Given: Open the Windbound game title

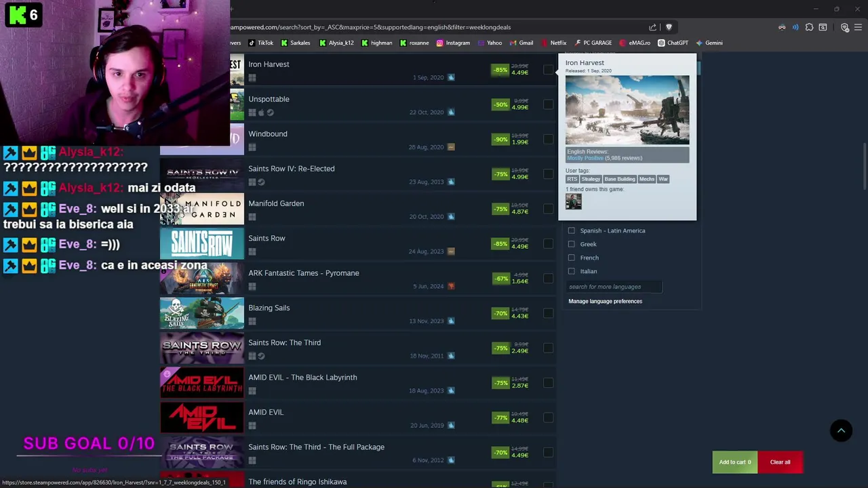Looking at the screenshot, I should (268, 134).
